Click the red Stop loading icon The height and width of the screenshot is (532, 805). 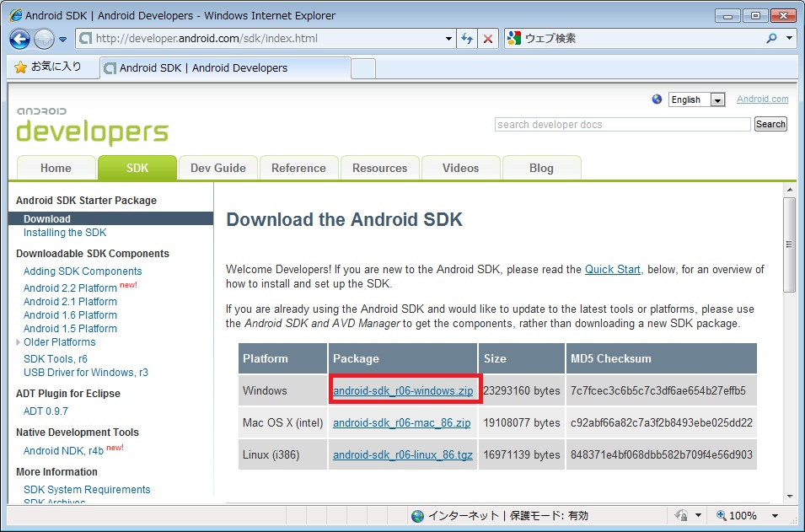point(488,39)
